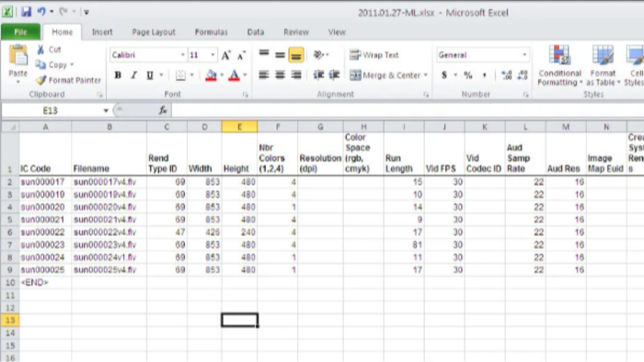Apply center horizontal alignment

coord(280,75)
